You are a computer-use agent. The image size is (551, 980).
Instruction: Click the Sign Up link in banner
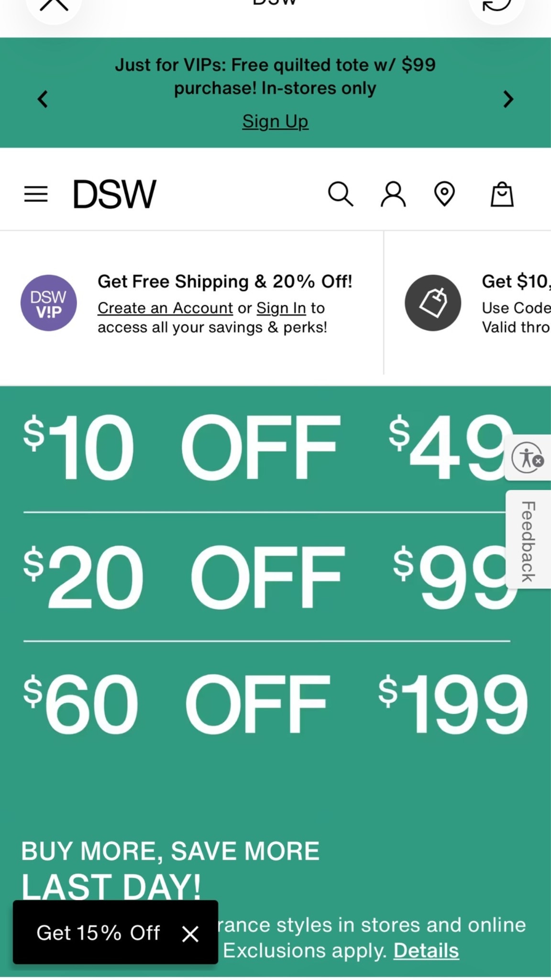point(275,122)
